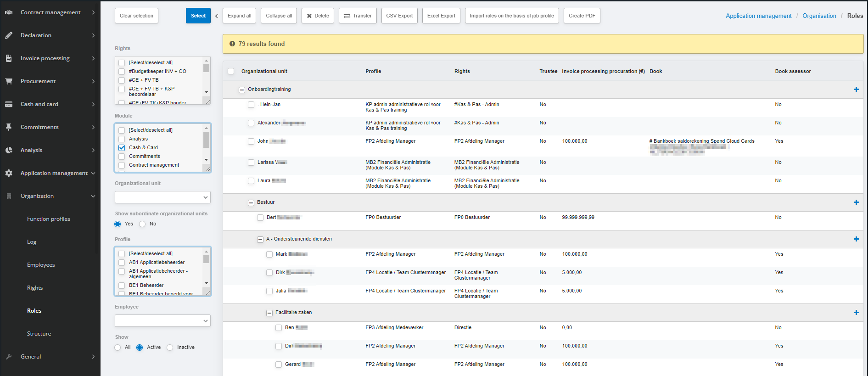This screenshot has width=868, height=376.
Task: Click the Transfer button
Action: [358, 16]
